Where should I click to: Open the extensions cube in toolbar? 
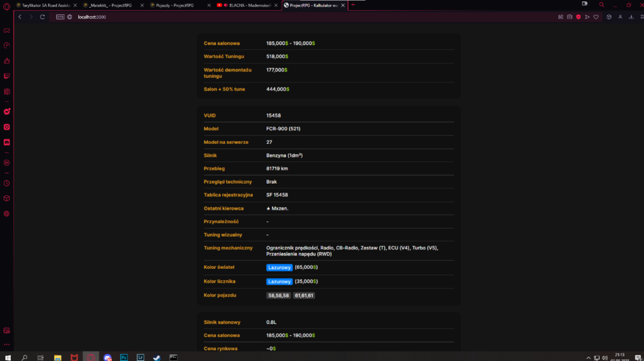(x=609, y=17)
